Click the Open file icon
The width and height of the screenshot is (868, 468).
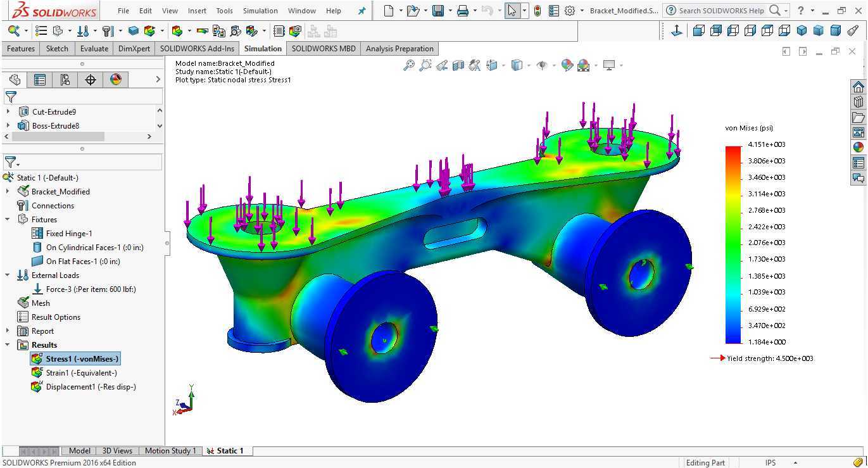[x=413, y=11]
